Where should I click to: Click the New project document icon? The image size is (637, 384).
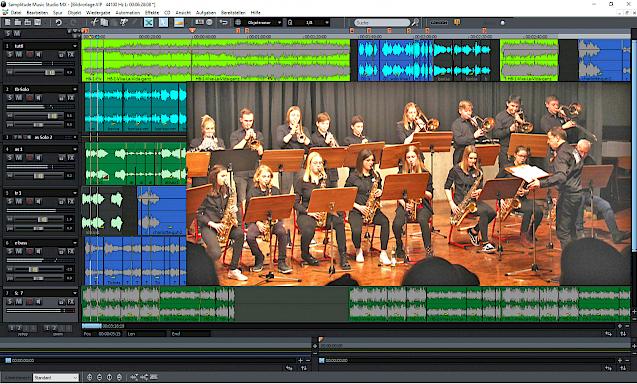(7, 22)
